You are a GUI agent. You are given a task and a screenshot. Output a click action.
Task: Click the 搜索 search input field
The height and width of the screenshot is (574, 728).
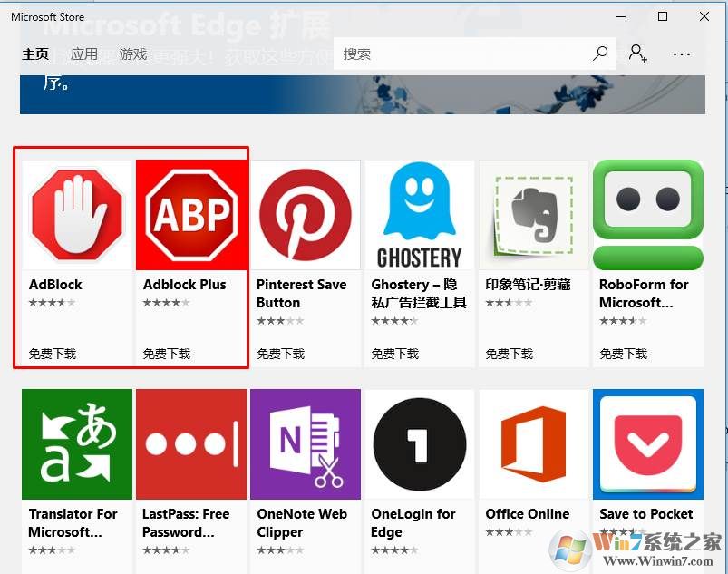(x=462, y=54)
